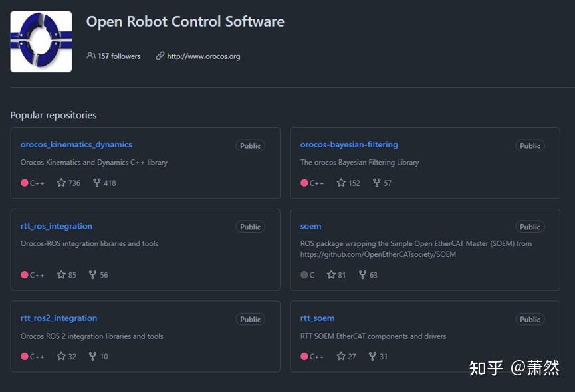Open the Open Robot Control Software avatar

pyautogui.click(x=41, y=41)
